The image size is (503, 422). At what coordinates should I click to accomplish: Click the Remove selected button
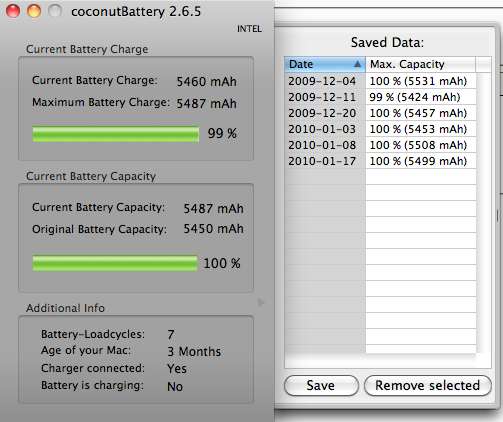[x=428, y=385]
